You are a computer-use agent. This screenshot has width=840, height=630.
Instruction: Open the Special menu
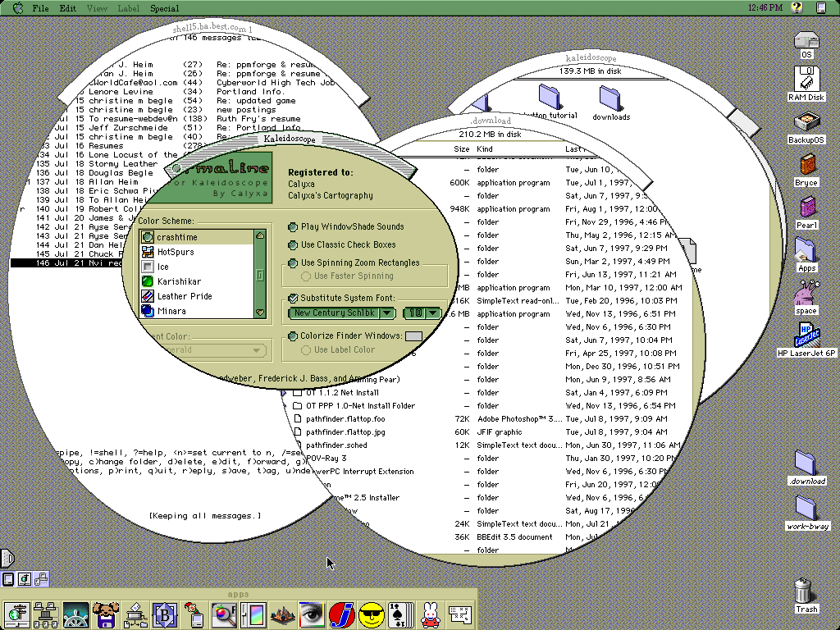coord(164,8)
